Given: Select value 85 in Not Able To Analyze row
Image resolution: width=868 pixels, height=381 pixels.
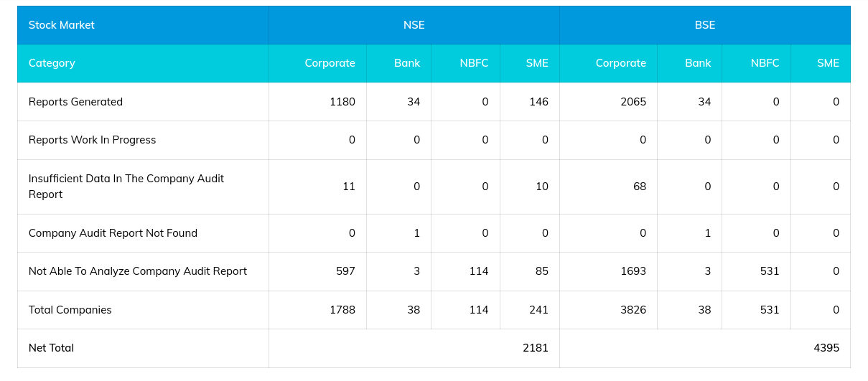Looking at the screenshot, I should [542, 271].
